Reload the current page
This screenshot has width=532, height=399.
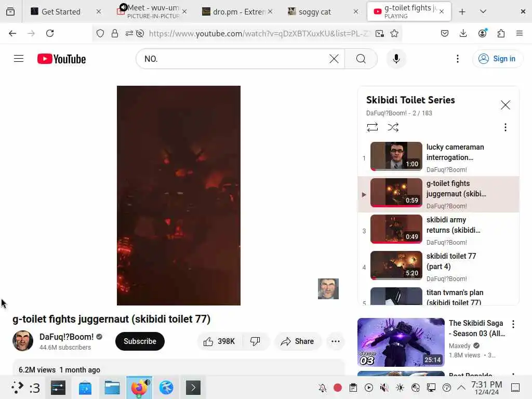click(50, 33)
